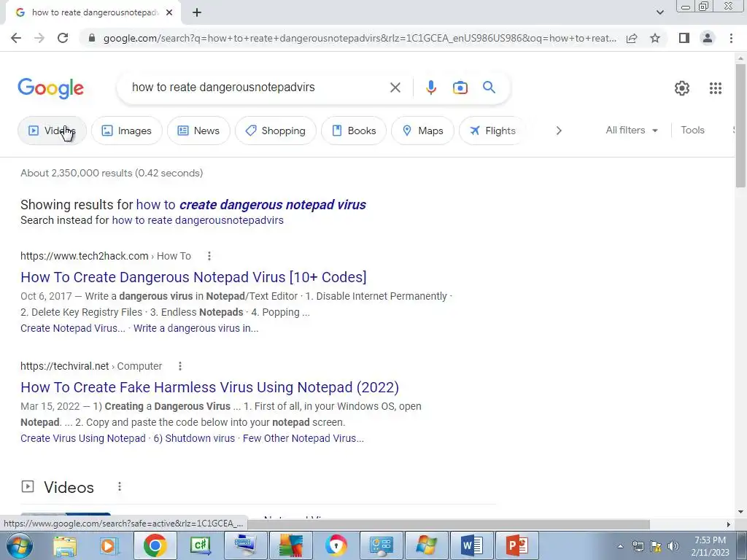Follow corrected 'create dangerous notepad virus' link
This screenshot has height=560, width=747.
pyautogui.click(x=251, y=205)
